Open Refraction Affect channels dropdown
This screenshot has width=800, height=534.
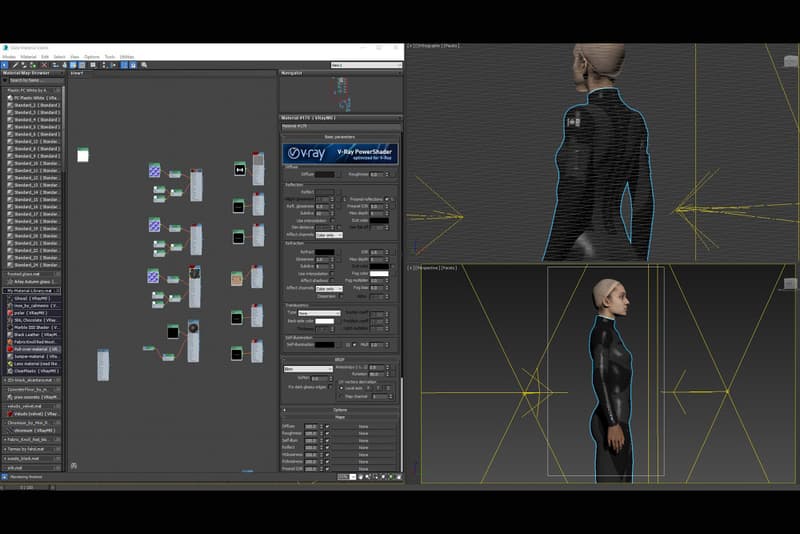[329, 289]
